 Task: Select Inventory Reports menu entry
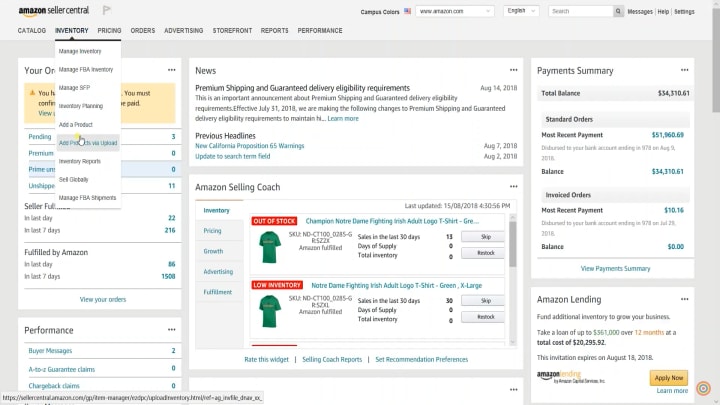(x=80, y=161)
